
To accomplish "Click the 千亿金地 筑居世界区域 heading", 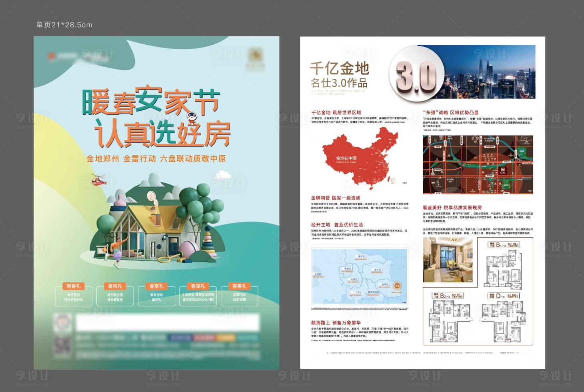I will coord(336,112).
